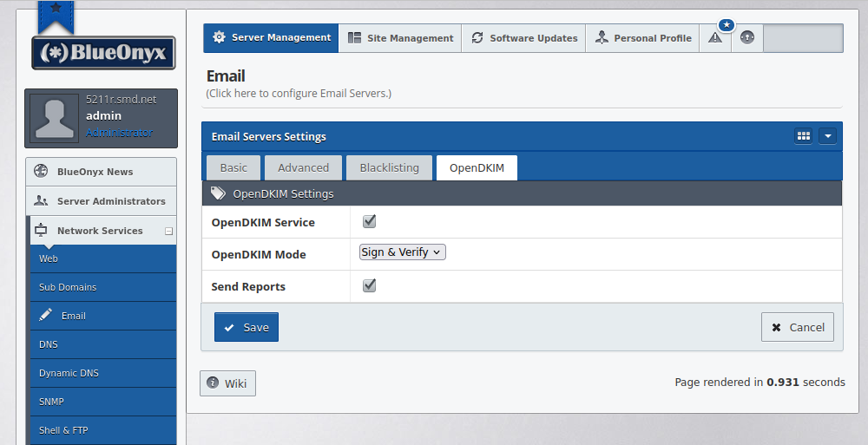The height and width of the screenshot is (445, 868).
Task: Click the OpenDKIM Service label
Action: point(263,222)
